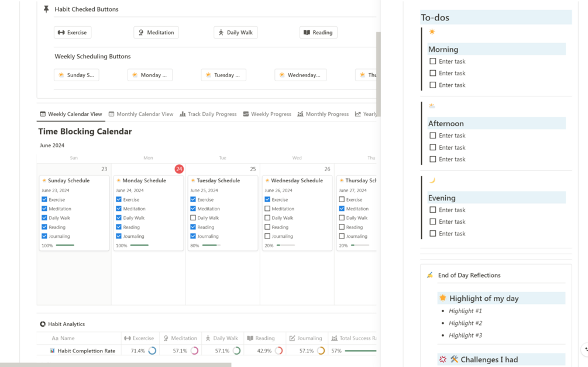This screenshot has width=588, height=367.
Task: Check Journaling in Wednesday Schedule
Action: click(x=267, y=236)
